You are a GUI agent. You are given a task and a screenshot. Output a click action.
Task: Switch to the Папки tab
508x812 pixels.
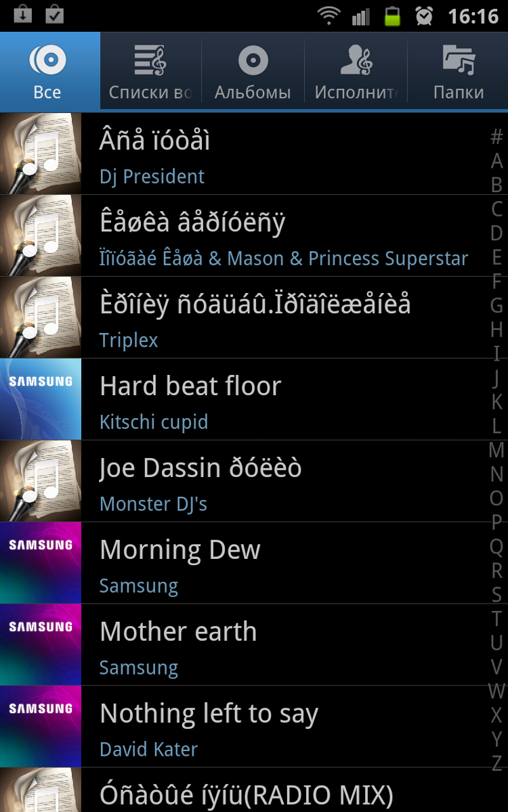pyautogui.click(x=459, y=70)
